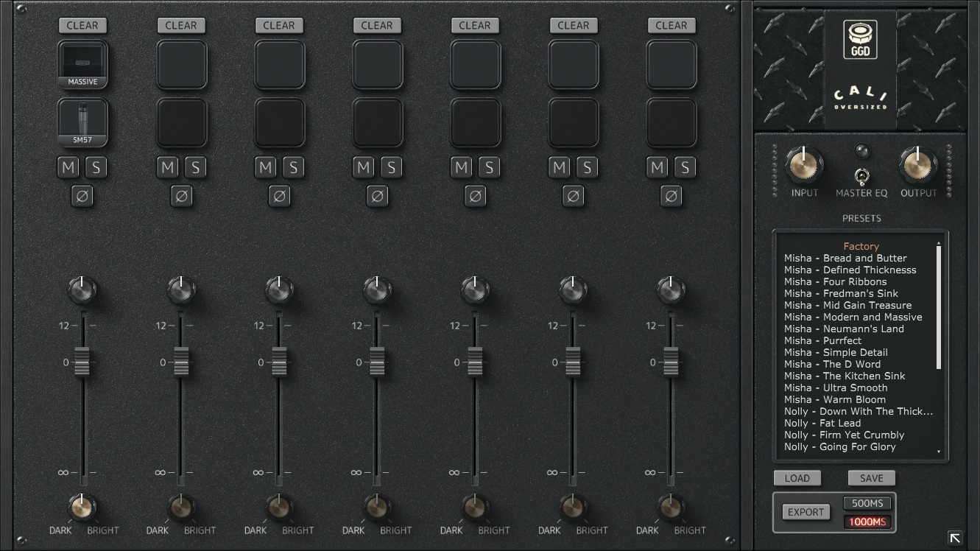This screenshot has width=980, height=551.
Task: Mute the second channel
Action: coord(168,167)
